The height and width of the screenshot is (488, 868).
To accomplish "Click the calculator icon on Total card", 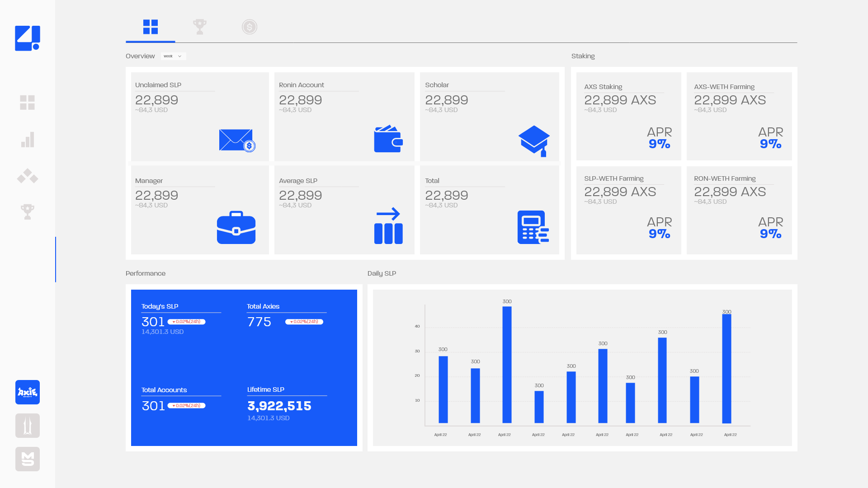I will (x=533, y=227).
